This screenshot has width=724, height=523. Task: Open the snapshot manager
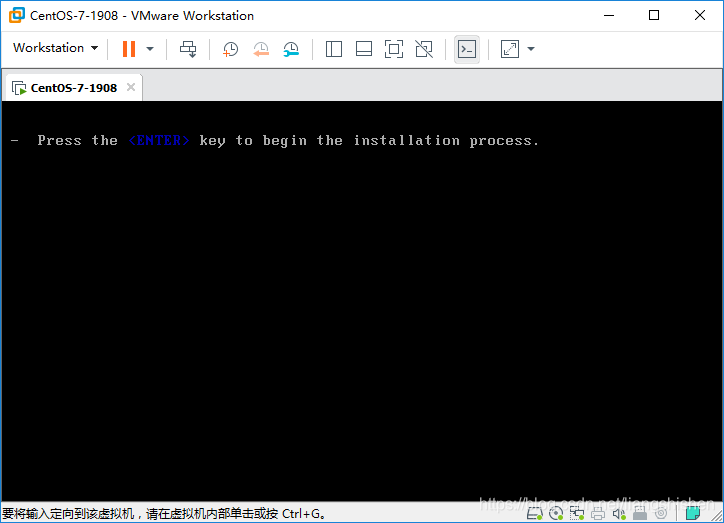click(x=291, y=48)
